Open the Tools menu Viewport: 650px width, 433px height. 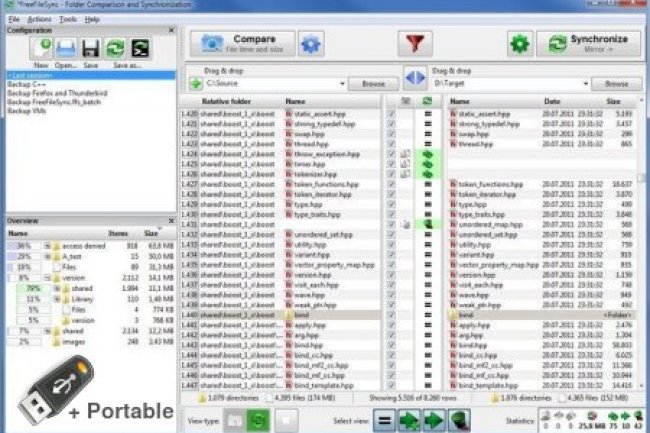[68, 19]
